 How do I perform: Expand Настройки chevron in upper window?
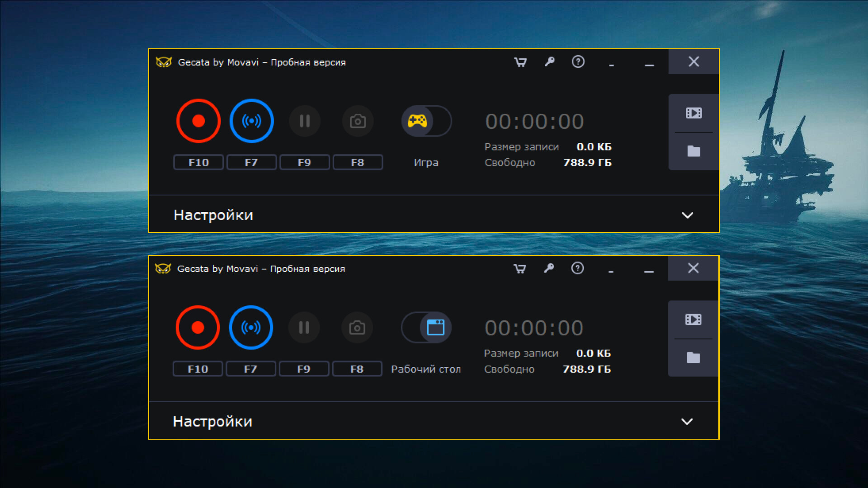(687, 215)
